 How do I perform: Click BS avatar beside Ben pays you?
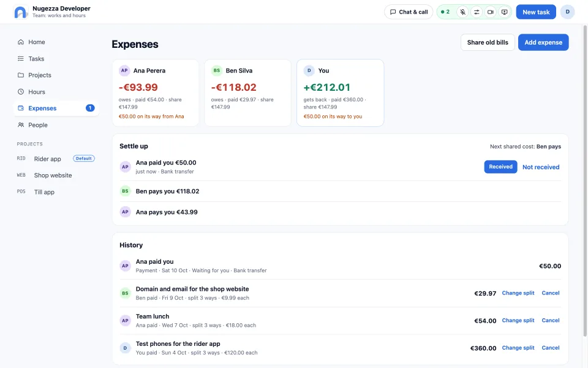125,191
